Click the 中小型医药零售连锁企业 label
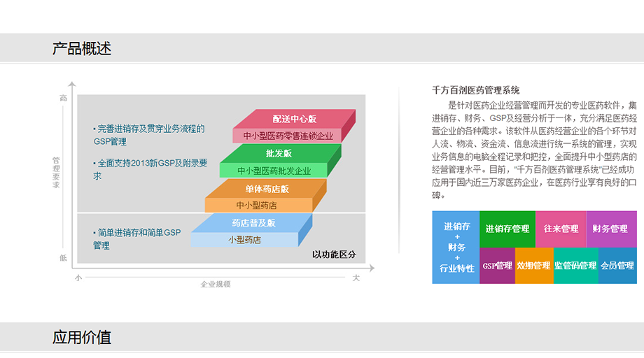Screen dimensions: 644x358 [x=288, y=136]
